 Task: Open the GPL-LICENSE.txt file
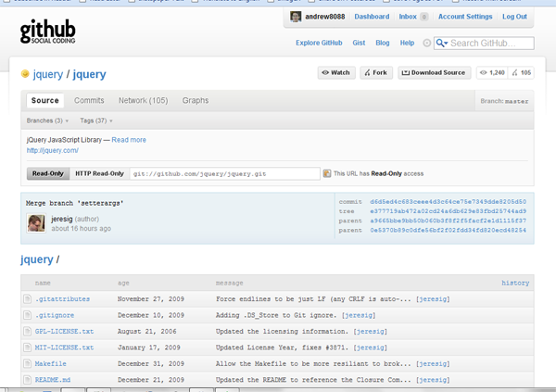click(x=64, y=332)
